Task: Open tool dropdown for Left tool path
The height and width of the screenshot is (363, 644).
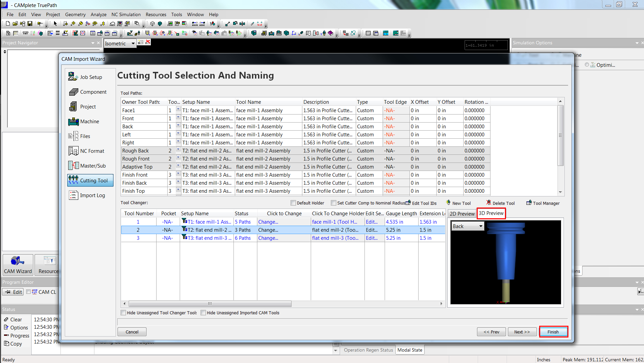Action: 178,134
